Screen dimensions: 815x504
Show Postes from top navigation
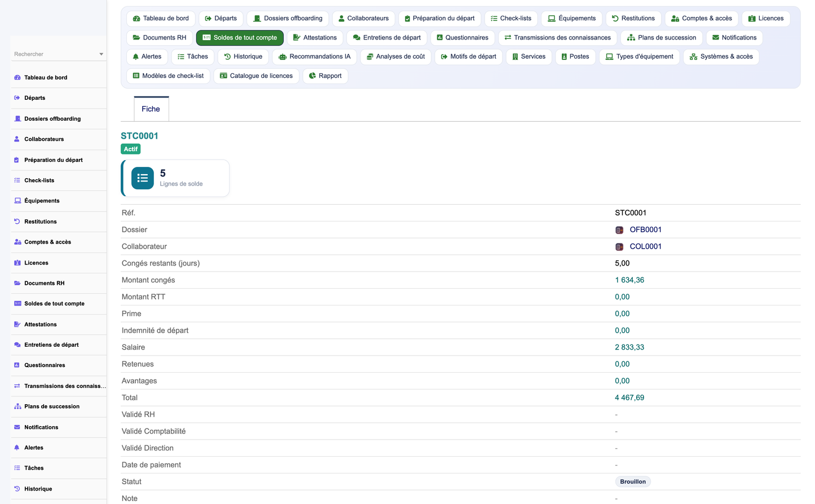(575, 57)
